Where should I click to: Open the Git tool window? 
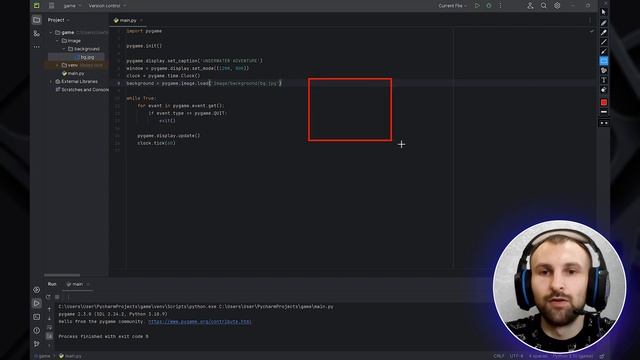(x=36, y=344)
